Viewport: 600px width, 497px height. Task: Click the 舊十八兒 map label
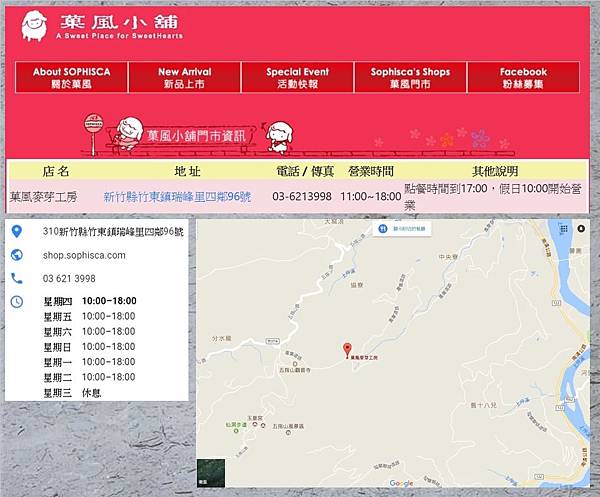[484, 405]
